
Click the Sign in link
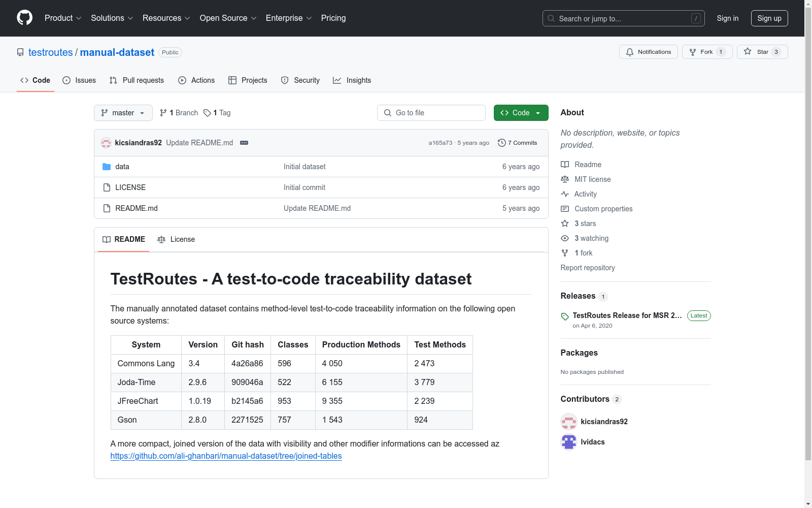(728, 18)
